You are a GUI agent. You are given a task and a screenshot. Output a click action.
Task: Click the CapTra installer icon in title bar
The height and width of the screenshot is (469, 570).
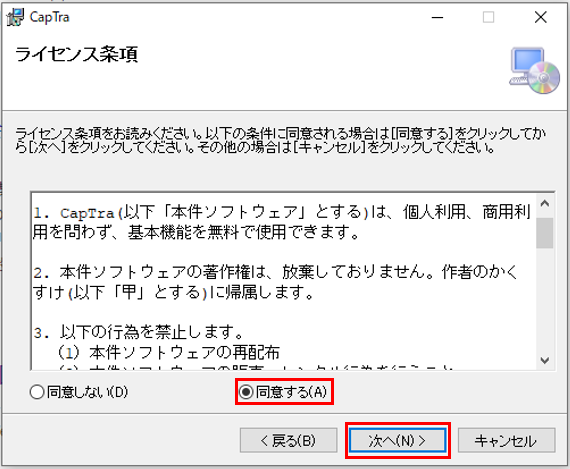tap(15, 17)
